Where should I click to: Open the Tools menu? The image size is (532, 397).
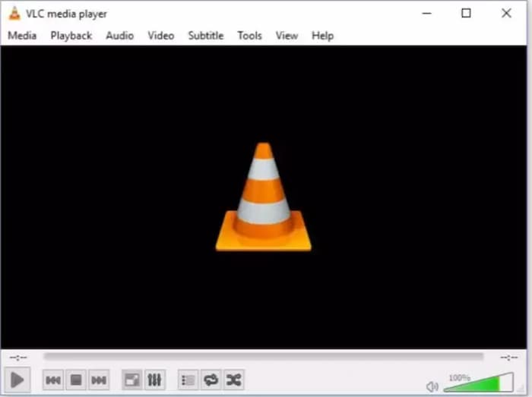[250, 36]
